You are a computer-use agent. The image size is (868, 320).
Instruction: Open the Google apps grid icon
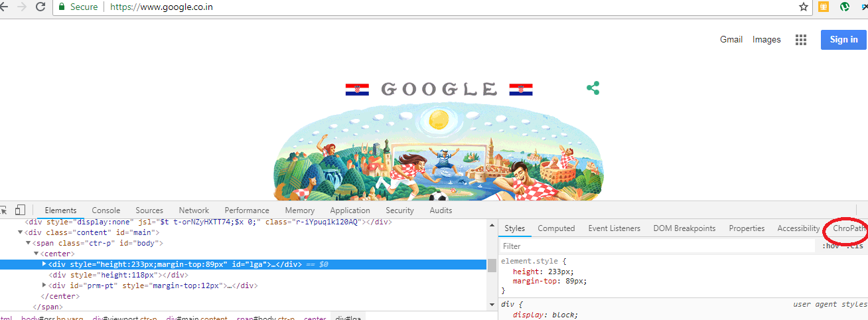pos(801,40)
